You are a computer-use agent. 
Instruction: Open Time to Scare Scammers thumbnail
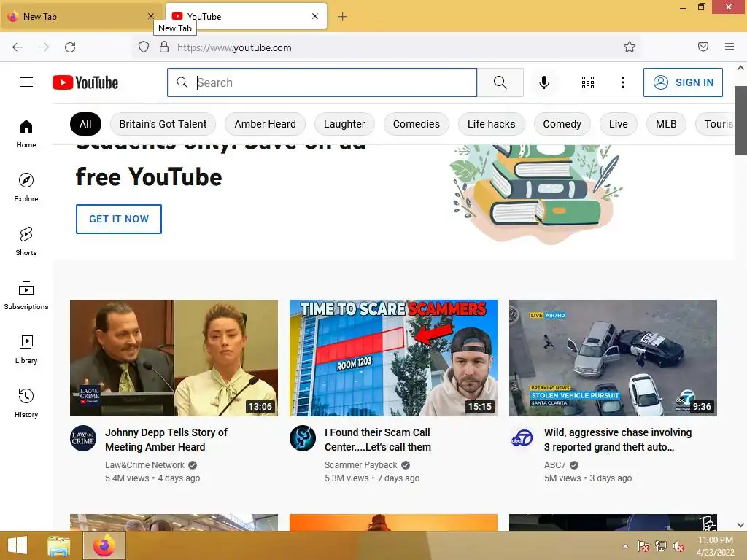[393, 358]
